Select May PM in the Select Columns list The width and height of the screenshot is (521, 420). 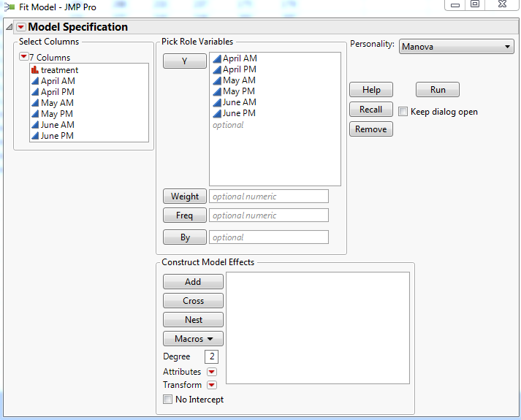[x=57, y=114]
